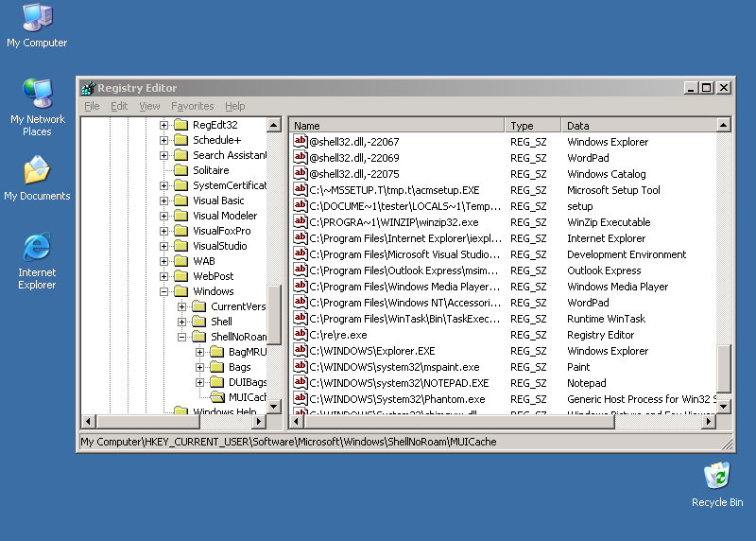Select the VisualFoxPro folder icon

[x=180, y=231]
